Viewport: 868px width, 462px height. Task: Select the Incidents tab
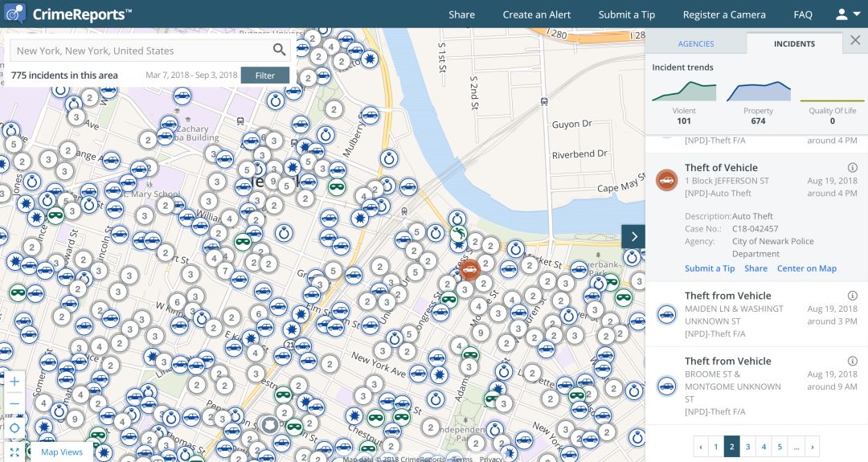(x=794, y=43)
